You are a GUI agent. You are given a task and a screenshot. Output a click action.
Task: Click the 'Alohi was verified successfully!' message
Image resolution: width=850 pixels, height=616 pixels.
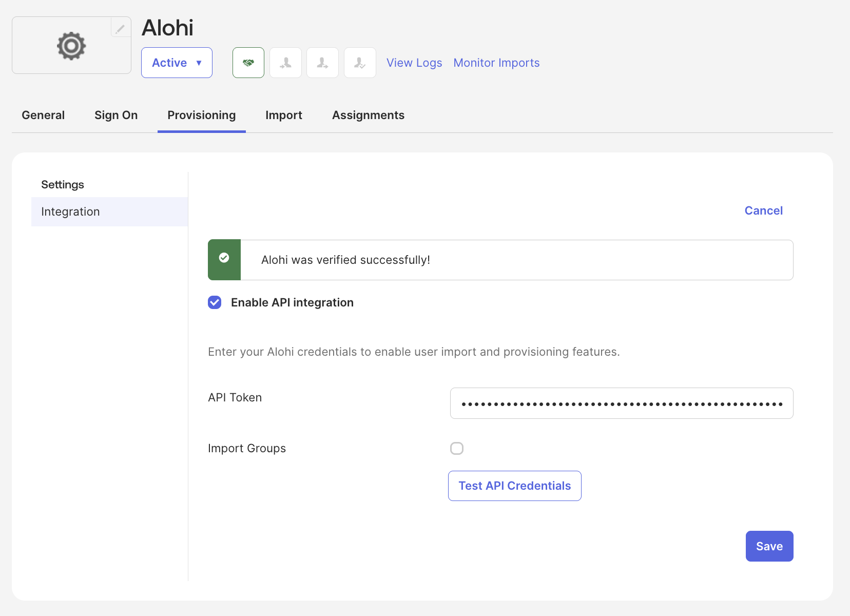pyautogui.click(x=345, y=260)
